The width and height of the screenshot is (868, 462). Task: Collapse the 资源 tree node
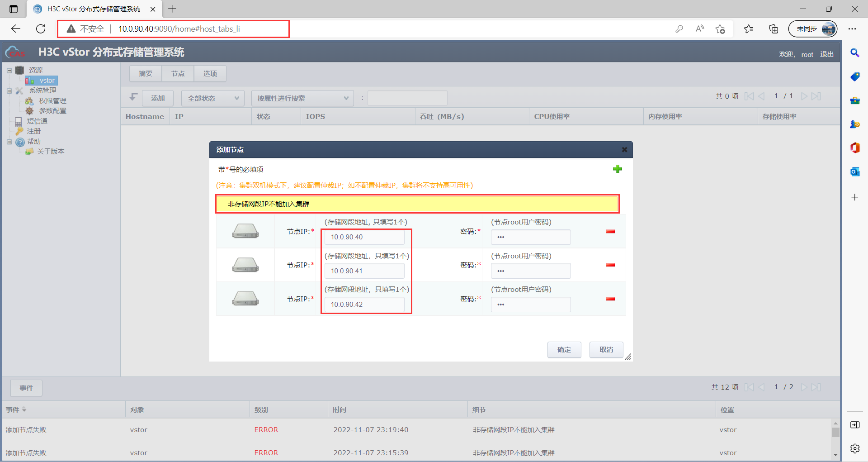9,70
